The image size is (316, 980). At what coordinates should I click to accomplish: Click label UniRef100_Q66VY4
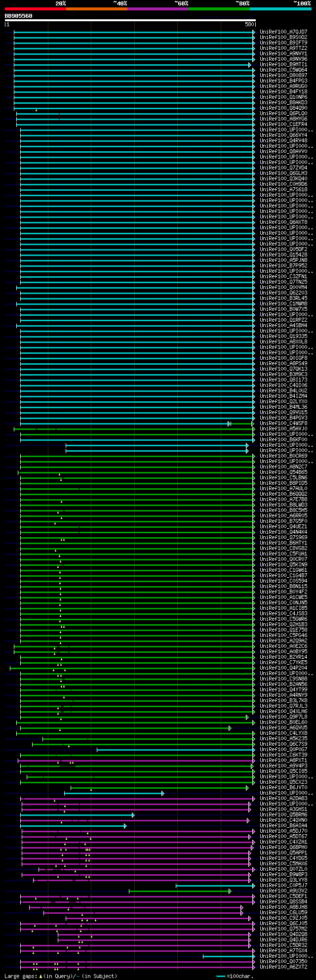pos(283,135)
